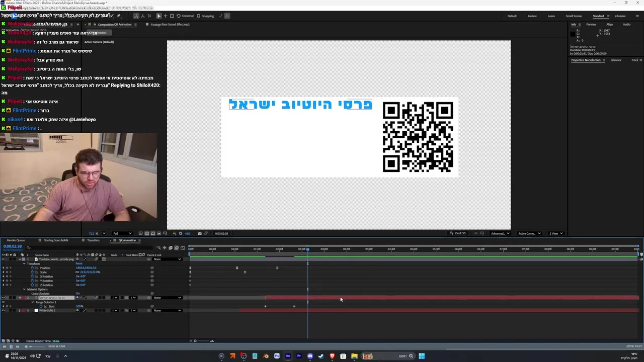Open parent dropdown for Youtube_wants_qrcode.png layer
This screenshot has width=644, height=362.
point(167,259)
